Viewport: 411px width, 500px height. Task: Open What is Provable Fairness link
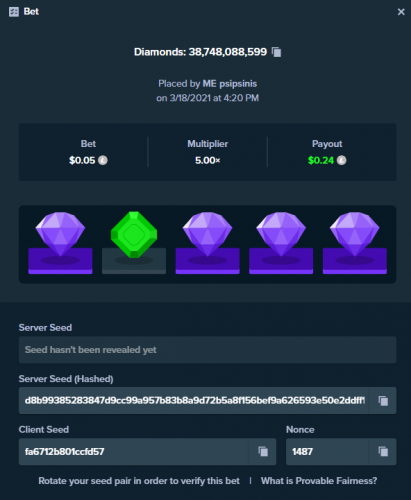[x=319, y=481]
